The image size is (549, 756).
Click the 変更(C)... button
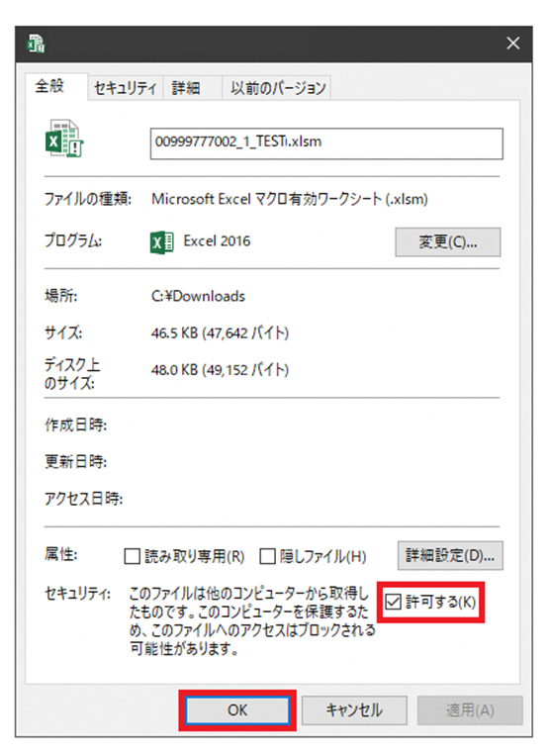coord(448,242)
